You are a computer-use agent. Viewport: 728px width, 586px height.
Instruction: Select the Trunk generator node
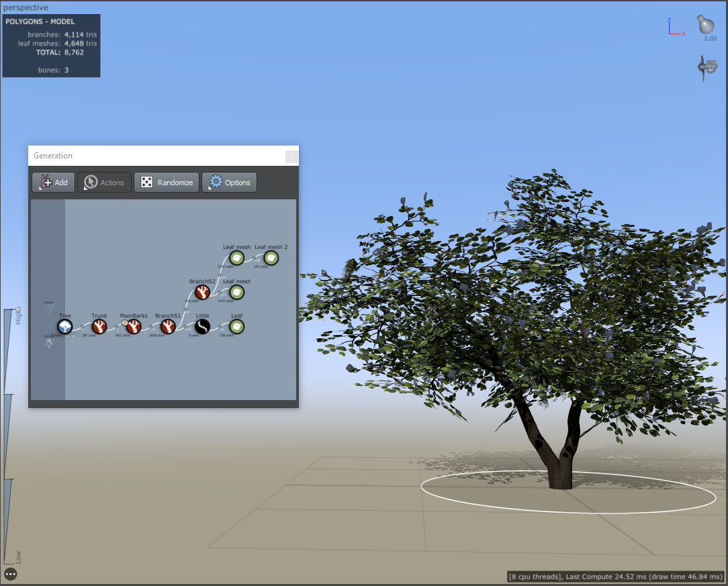pyautogui.click(x=99, y=327)
